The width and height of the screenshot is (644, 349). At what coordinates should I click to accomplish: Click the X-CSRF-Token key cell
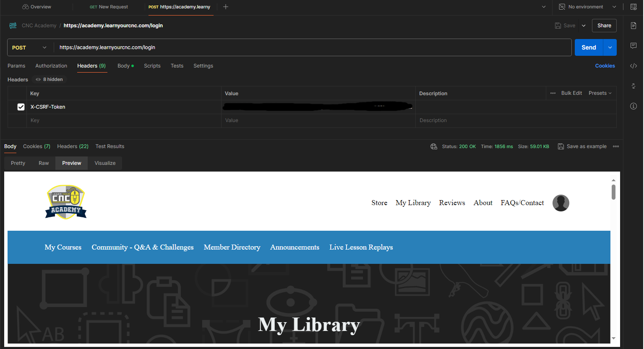pyautogui.click(x=124, y=107)
